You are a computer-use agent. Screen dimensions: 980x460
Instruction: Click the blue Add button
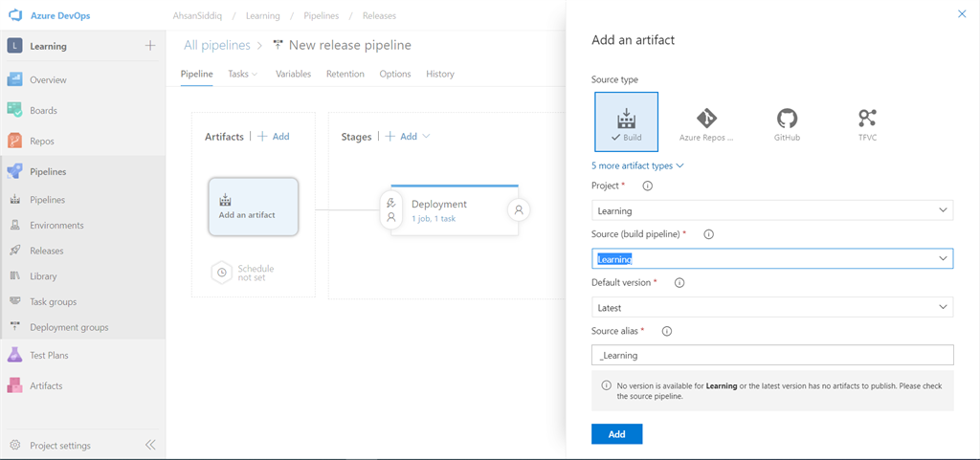616,434
